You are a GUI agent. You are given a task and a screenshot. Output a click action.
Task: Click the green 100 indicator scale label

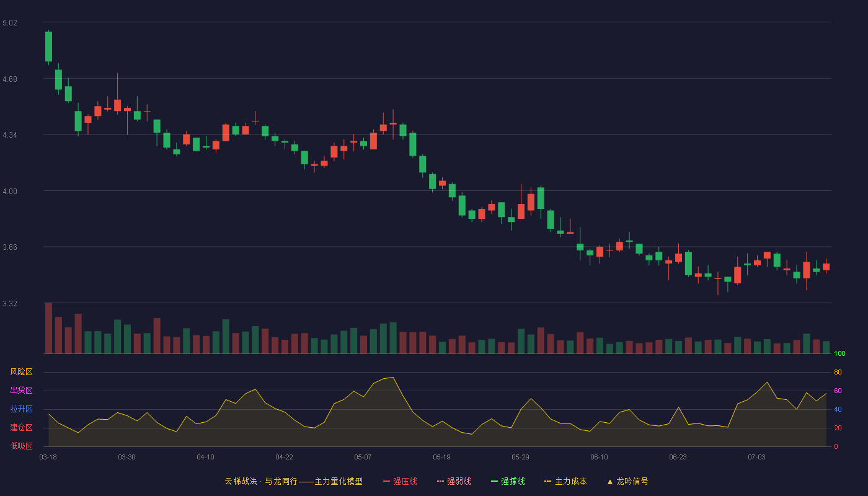[839, 354]
